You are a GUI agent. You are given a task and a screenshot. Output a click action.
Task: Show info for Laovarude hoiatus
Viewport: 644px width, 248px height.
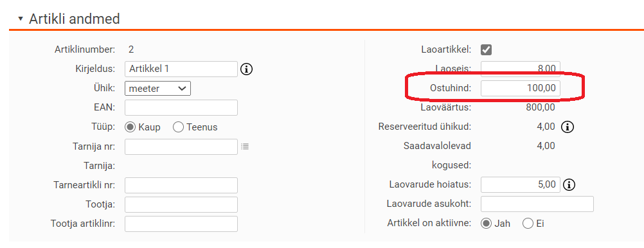click(x=569, y=185)
